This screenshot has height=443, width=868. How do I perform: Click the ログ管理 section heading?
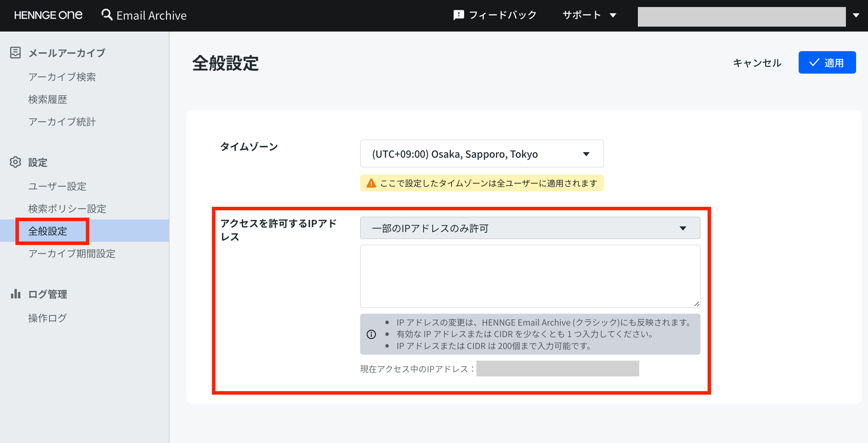[48, 294]
